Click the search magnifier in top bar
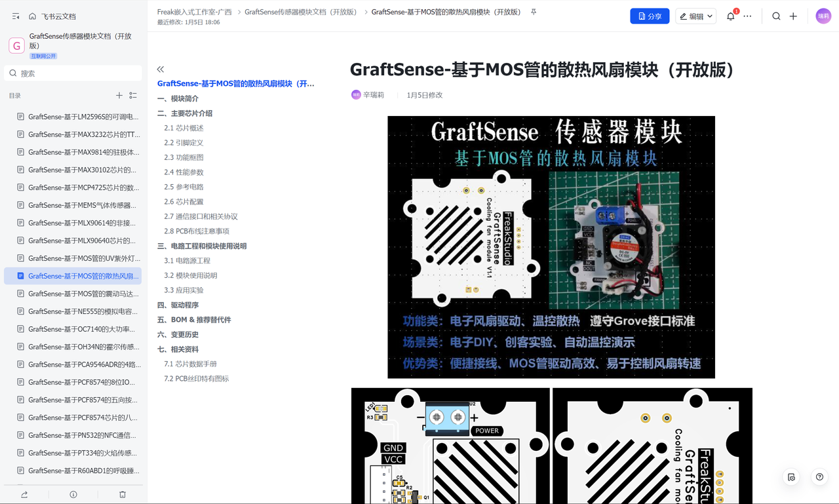Screen dimensions: 839x504 pyautogui.click(x=776, y=16)
